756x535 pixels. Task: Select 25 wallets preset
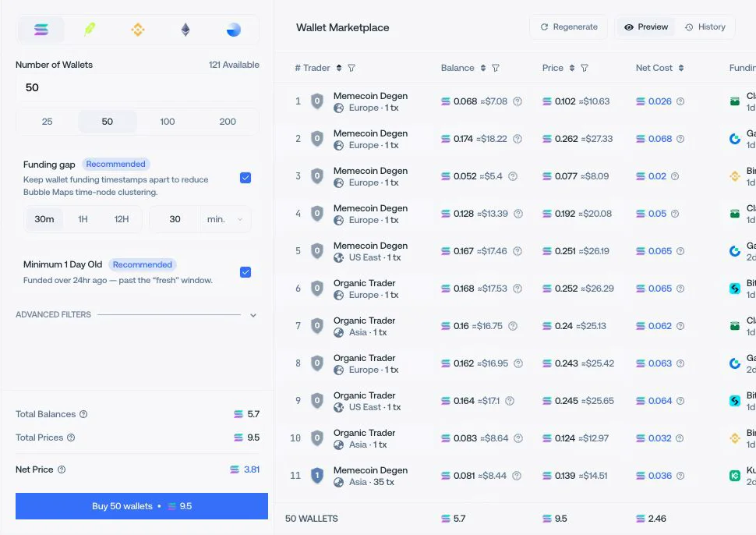48,122
